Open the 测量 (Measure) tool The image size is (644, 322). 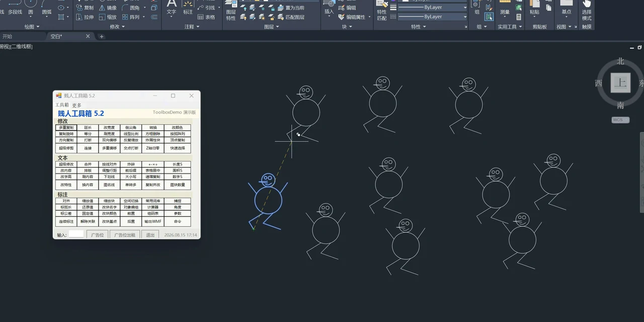pyautogui.click(x=505, y=8)
